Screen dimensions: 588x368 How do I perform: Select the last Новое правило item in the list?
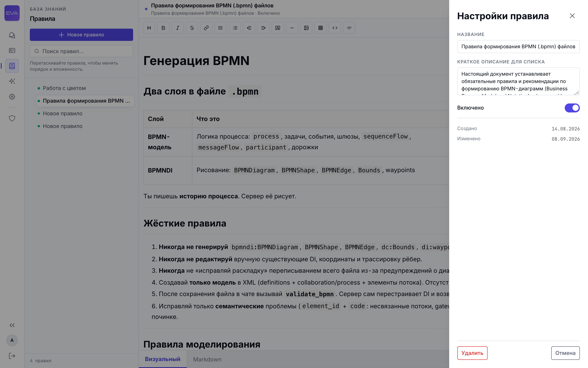click(85, 126)
